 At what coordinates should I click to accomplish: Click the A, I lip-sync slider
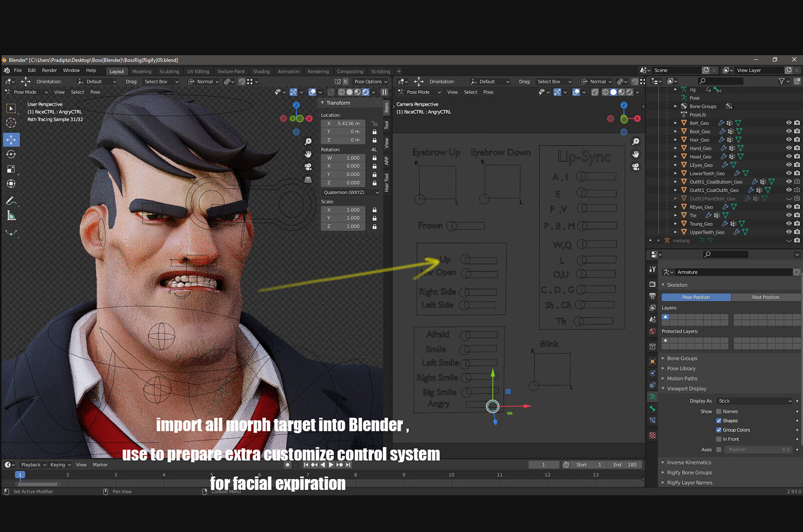[596, 177]
